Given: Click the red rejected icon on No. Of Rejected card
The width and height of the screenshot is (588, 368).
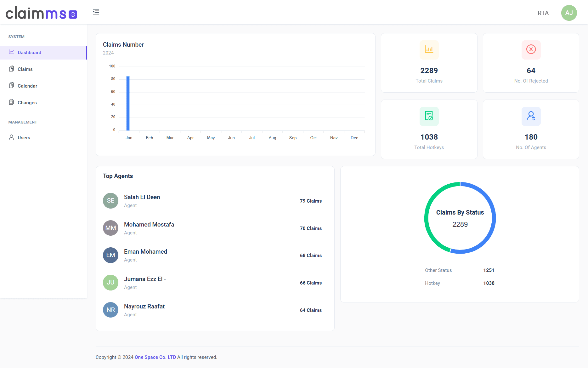Looking at the screenshot, I should coord(531,50).
